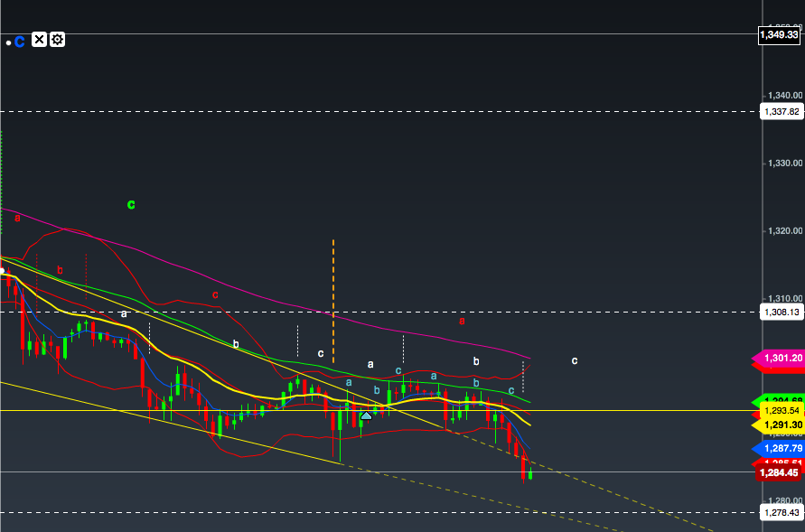
Task: Close the C indicator with the X icon
Action: [39, 40]
